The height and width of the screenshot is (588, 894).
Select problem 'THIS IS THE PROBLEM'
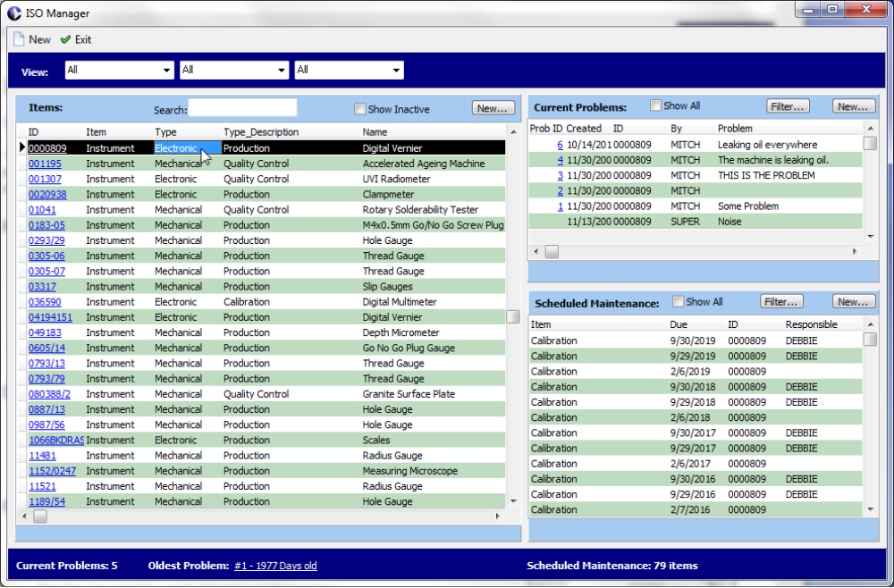tap(766, 175)
